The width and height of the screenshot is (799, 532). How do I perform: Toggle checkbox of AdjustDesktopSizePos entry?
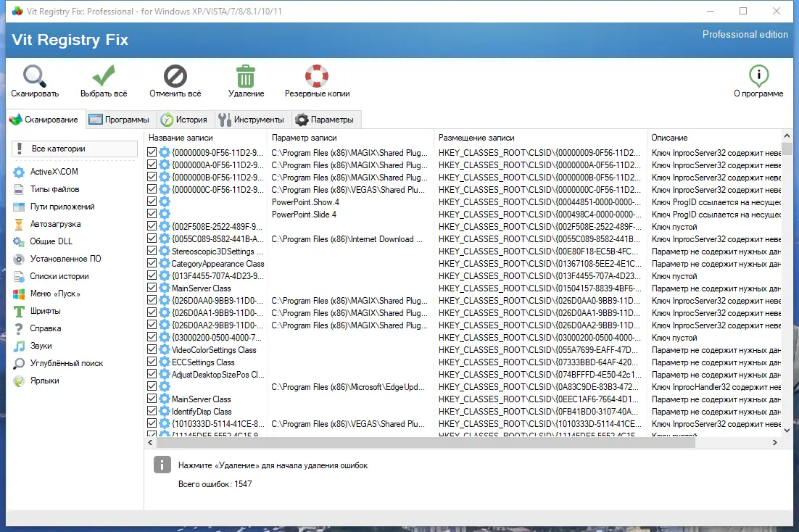[152, 374]
